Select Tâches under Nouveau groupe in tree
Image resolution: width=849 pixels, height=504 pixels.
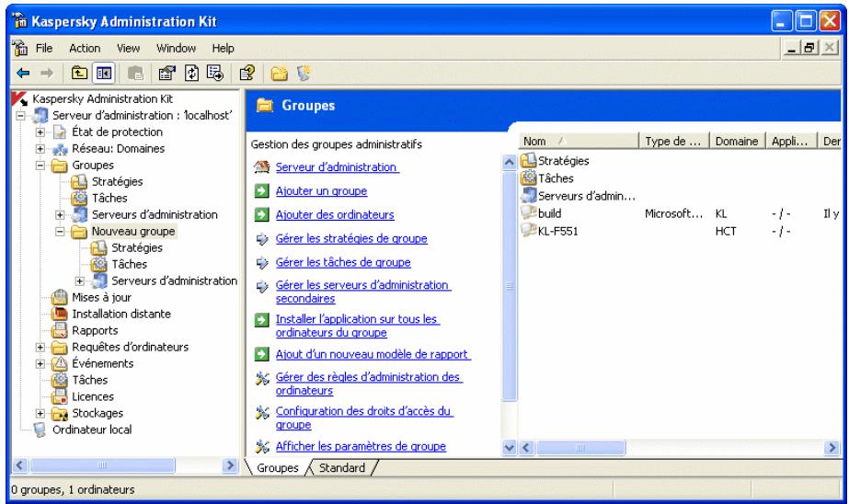(x=129, y=264)
